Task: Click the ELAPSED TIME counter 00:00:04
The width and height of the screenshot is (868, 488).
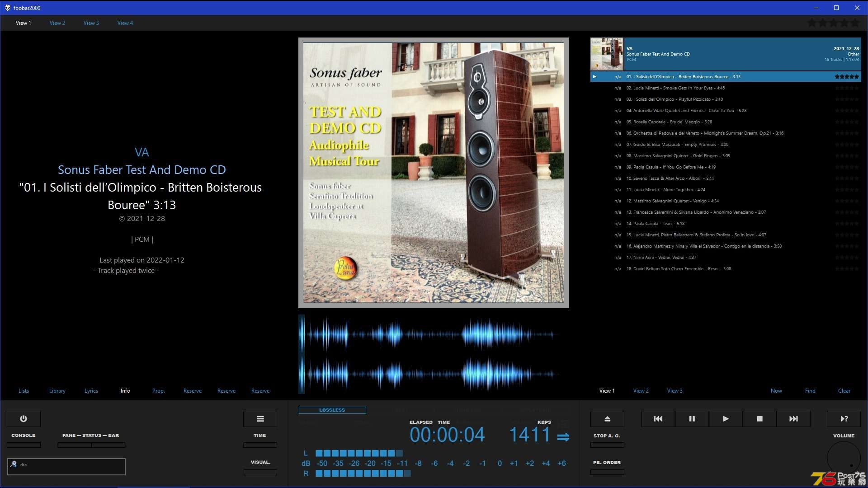Action: (x=447, y=435)
